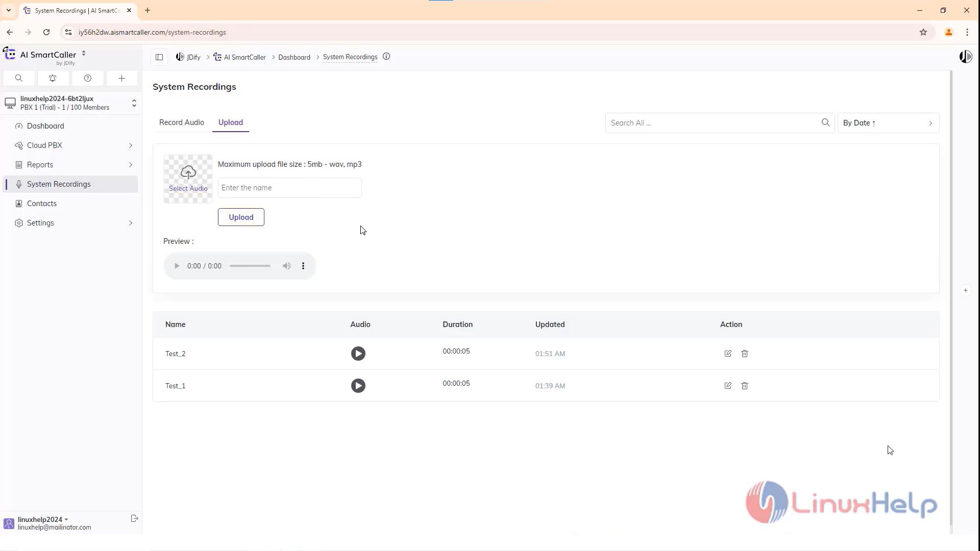The height and width of the screenshot is (551, 980).
Task: Open the notifications bell icon
Action: point(53,78)
